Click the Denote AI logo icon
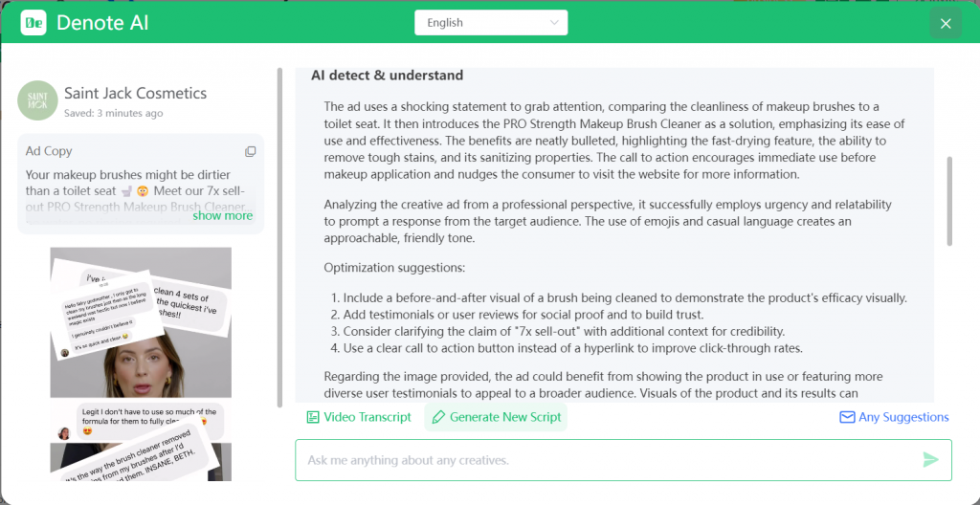This screenshot has height=505, width=980. [33, 22]
